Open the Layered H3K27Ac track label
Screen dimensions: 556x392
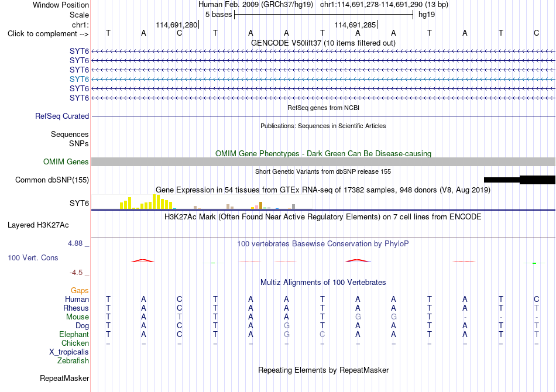tap(38, 225)
